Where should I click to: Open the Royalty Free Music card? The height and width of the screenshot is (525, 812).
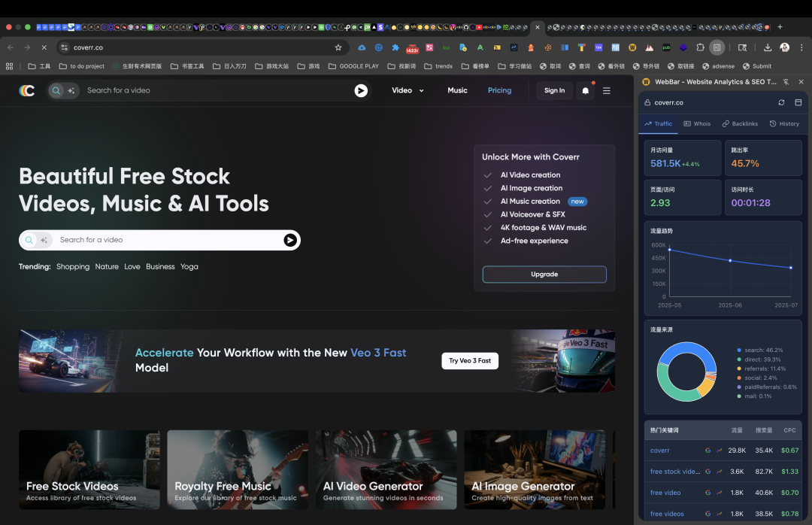(238, 469)
